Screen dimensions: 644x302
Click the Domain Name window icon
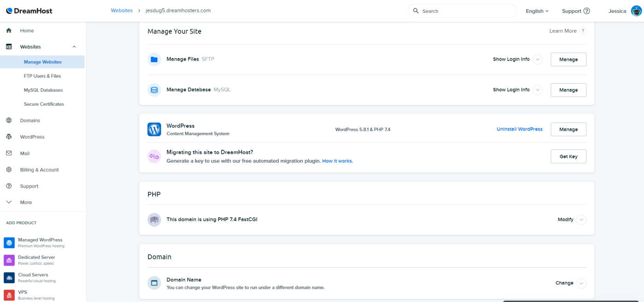coord(154,283)
